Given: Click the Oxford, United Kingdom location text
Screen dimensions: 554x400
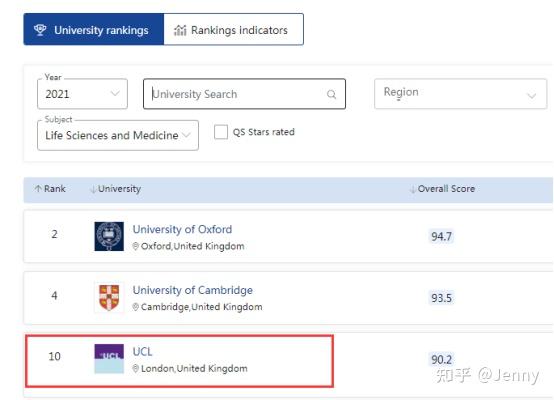Looking at the screenshot, I should pos(193,246).
